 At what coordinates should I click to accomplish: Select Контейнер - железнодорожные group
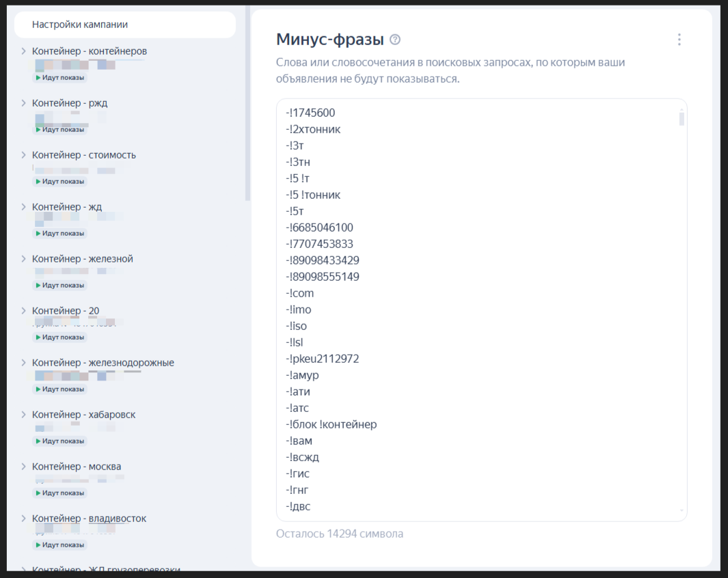click(x=103, y=363)
